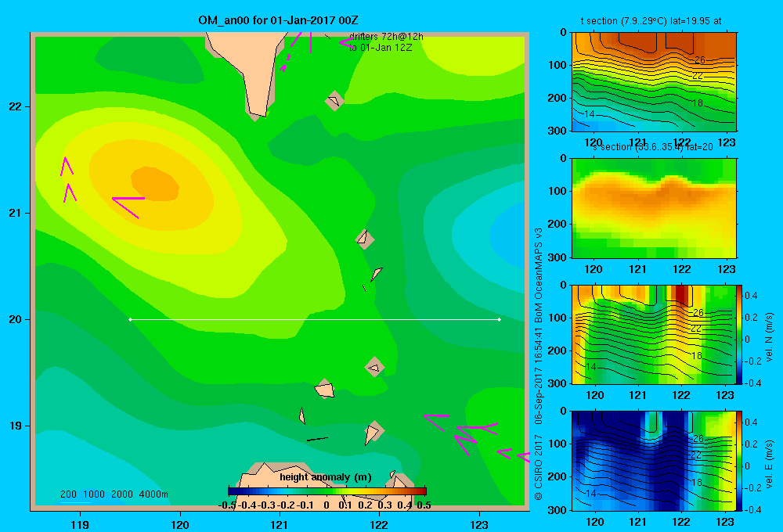Click the 0.5 value on height anomaly scale

pos(424,505)
